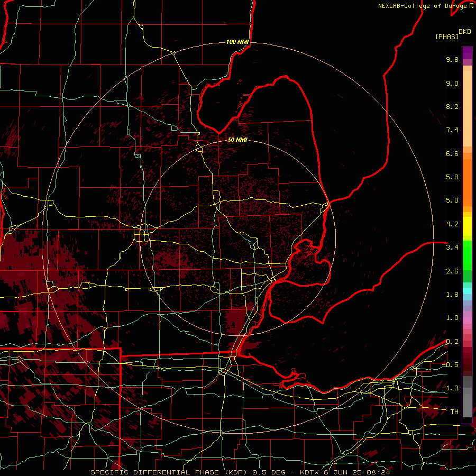Click the Specific Differential Phase caption text

(x=240, y=472)
